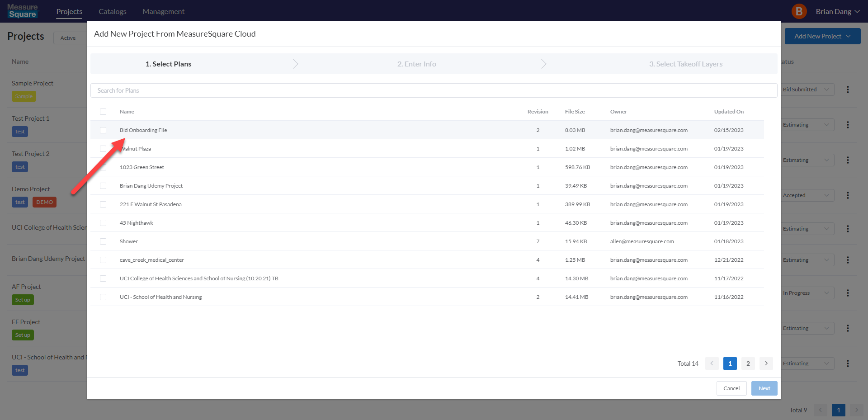
Task: Open the Management tab
Action: pyautogui.click(x=163, y=11)
